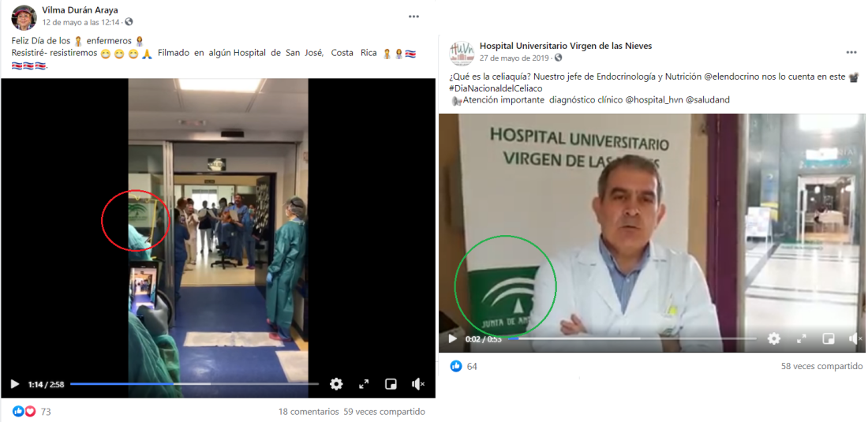This screenshot has width=868, height=422.
Task: Unmute the left video's speaker icon
Action: click(417, 384)
